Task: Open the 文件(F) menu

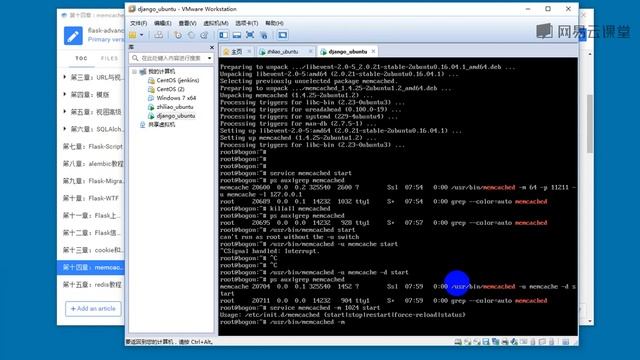Action: tap(139, 23)
